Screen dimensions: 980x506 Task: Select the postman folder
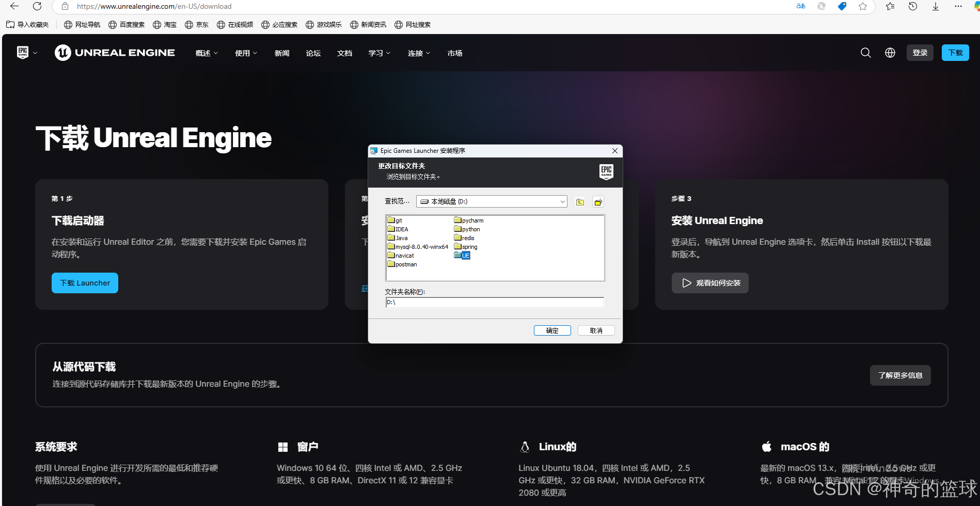click(x=402, y=264)
